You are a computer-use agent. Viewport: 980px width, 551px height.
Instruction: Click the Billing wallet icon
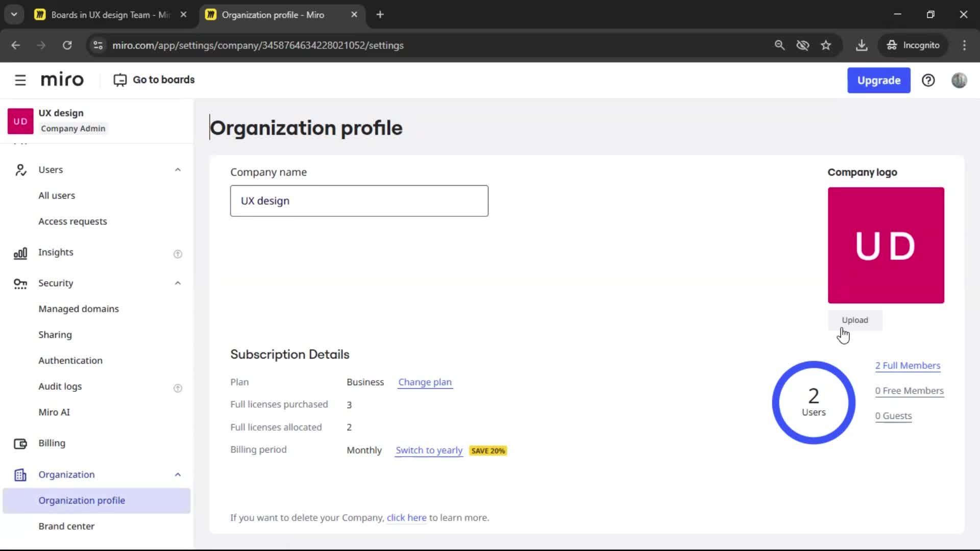point(20,443)
